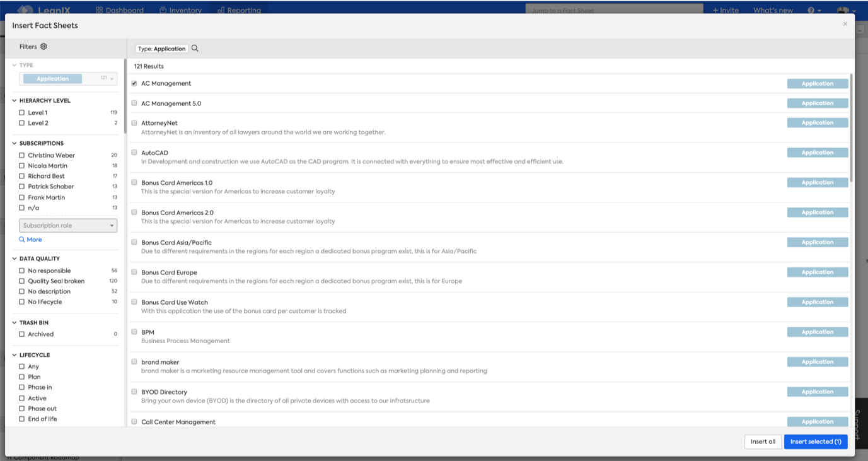Open the Subscription role dropdown
The image size is (868, 461).
click(68, 225)
